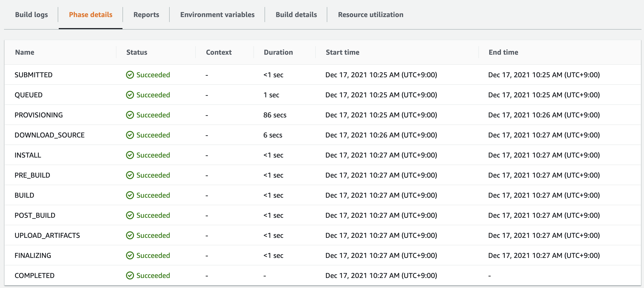Open the Build logs tab
The height and width of the screenshot is (288, 644).
(x=31, y=15)
